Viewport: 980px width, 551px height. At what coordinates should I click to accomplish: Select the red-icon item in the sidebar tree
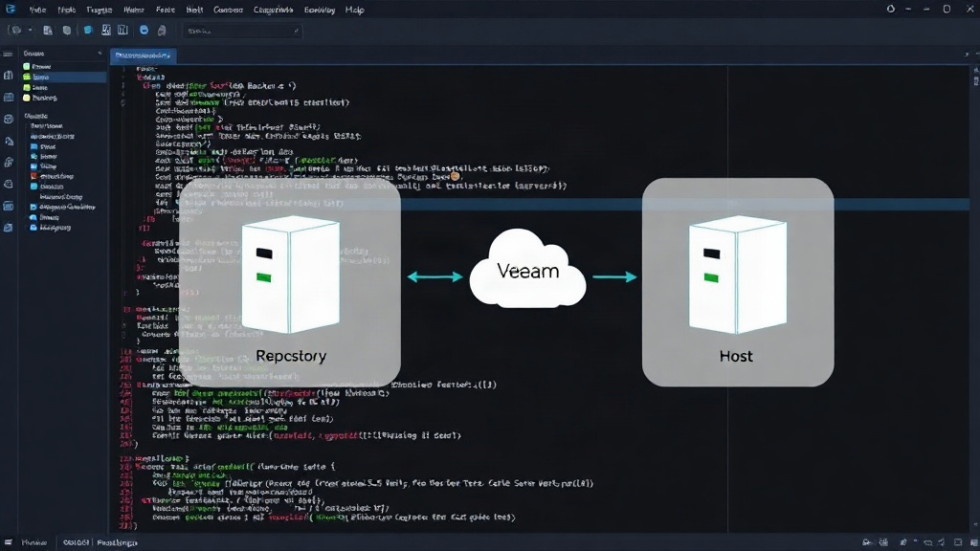(53, 176)
